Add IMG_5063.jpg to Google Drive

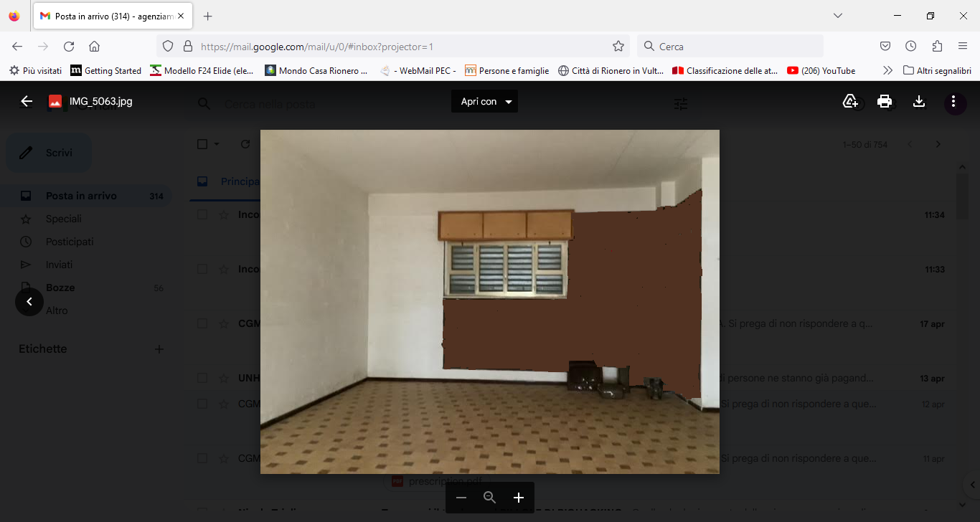click(850, 101)
